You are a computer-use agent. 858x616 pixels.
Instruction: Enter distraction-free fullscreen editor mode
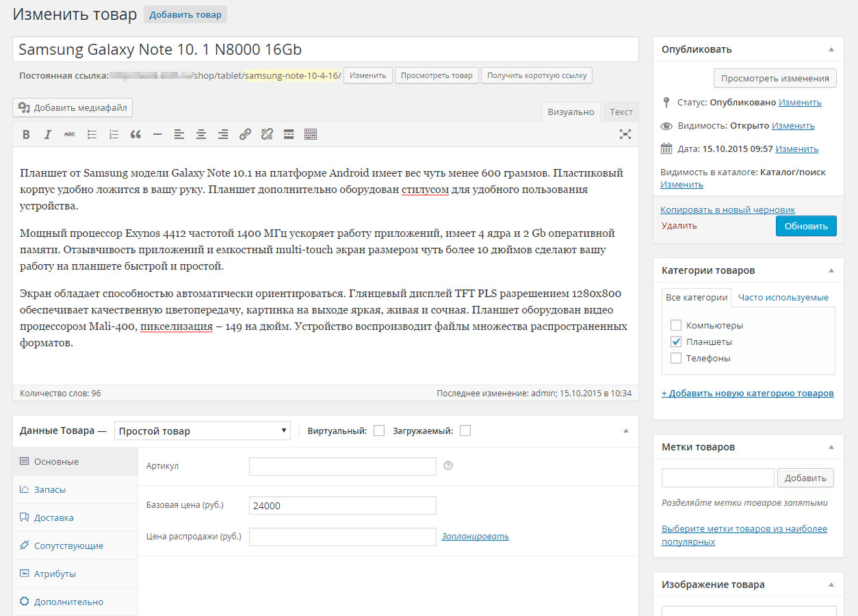click(625, 134)
